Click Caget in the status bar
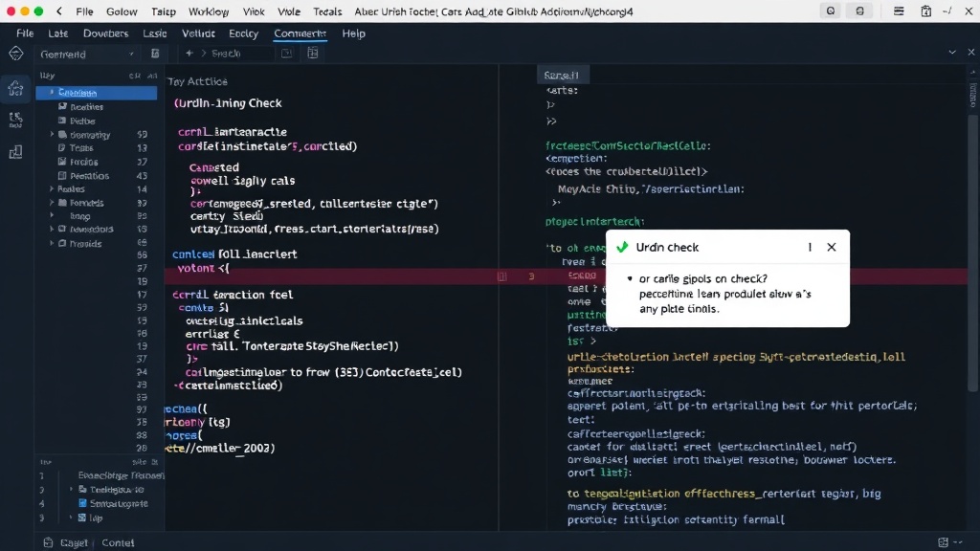This screenshot has width=980, height=551. (74, 543)
